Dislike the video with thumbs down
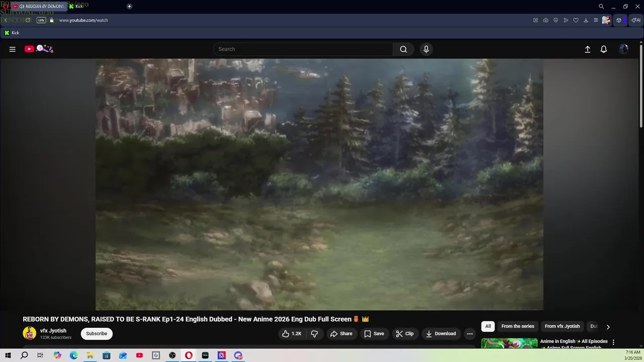The image size is (644, 362). 314,334
